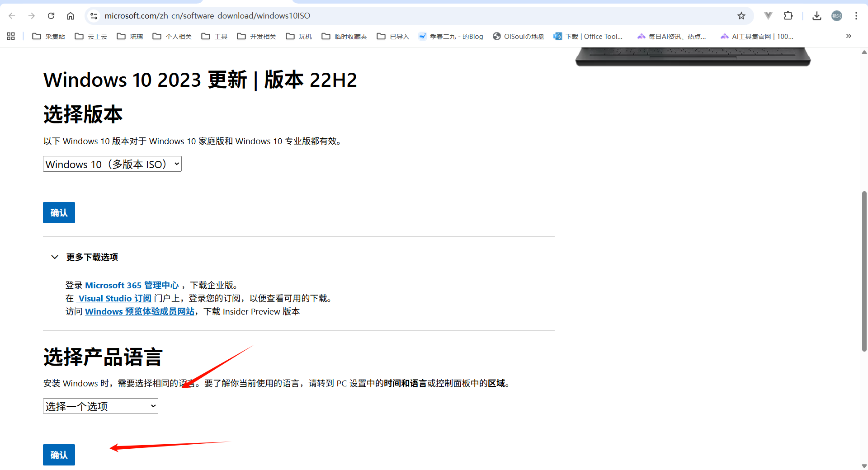Open the Chrome three-dot menu
This screenshot has width=868, height=470.
[856, 16]
